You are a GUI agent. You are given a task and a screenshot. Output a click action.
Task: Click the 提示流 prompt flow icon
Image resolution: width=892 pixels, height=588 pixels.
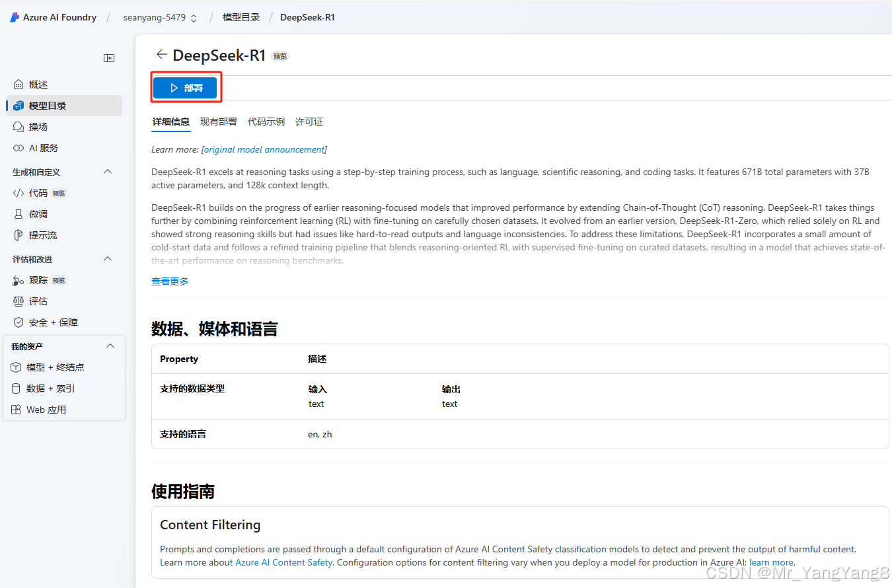[x=19, y=235]
